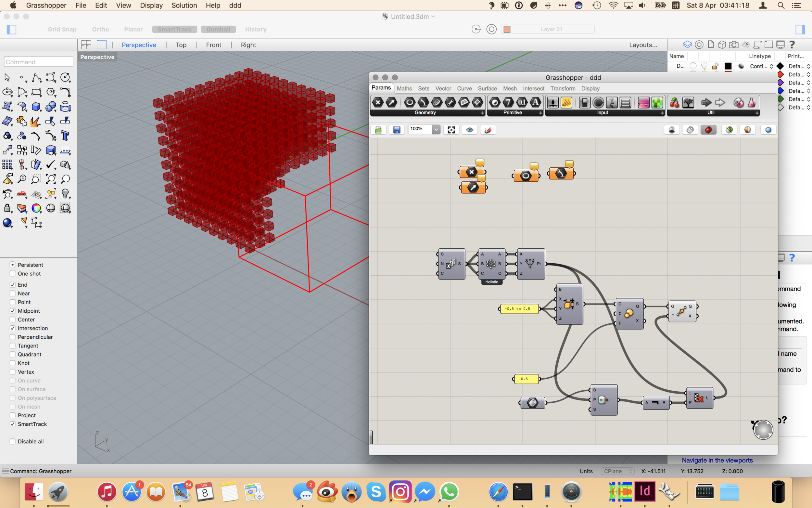This screenshot has height=508, width=812.
Task: Select the Point parameter icon in Geometry panel
Action: coord(378,102)
